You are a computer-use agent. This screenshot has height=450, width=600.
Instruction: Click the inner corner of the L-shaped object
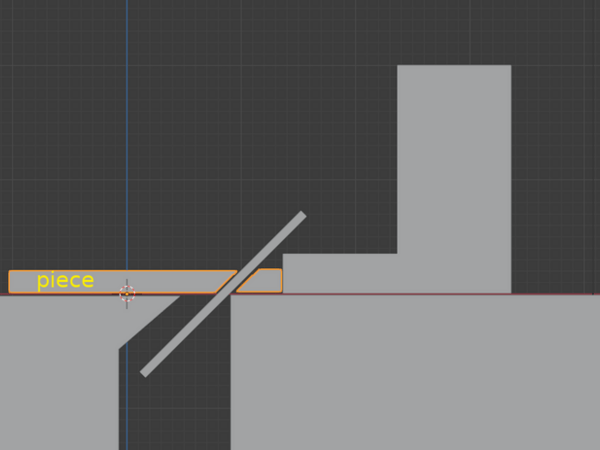(398, 254)
